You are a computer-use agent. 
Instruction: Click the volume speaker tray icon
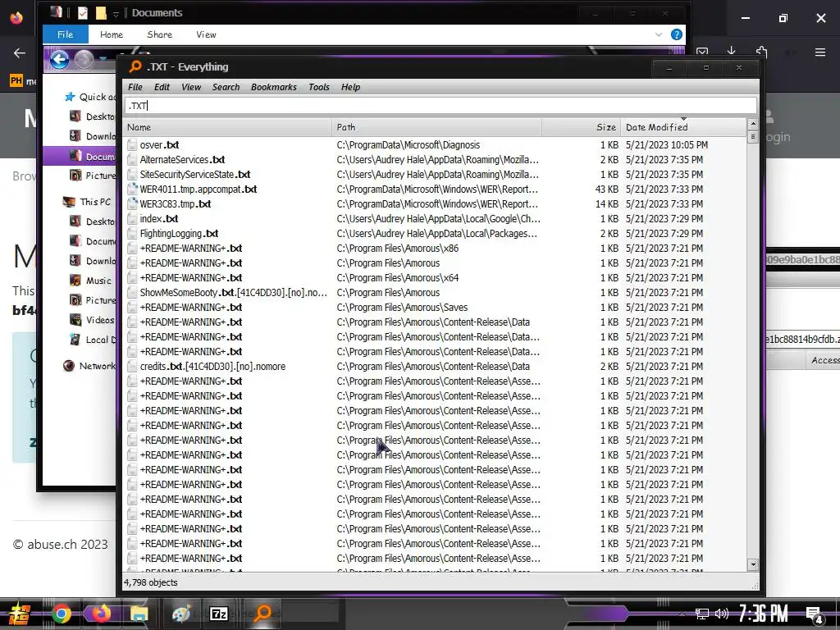[x=722, y=614]
